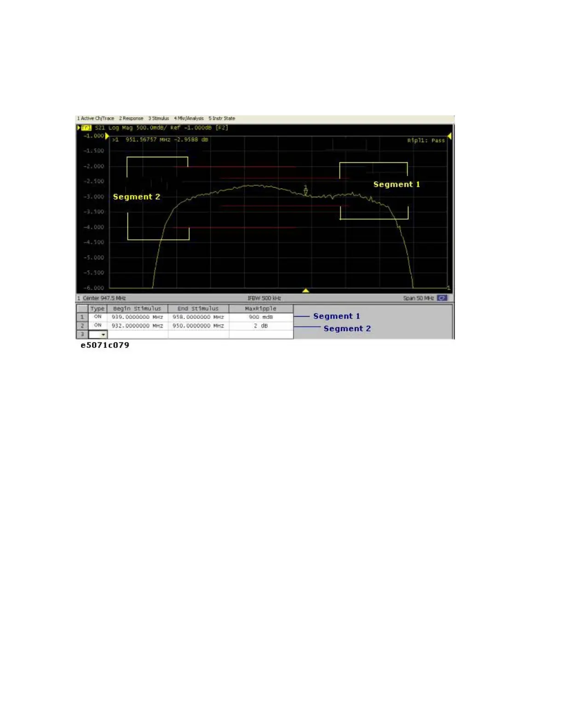This screenshot has width=563, height=728.
Task: Edit End Stimulus 950.0000000 MHz cell
Action: [198, 325]
